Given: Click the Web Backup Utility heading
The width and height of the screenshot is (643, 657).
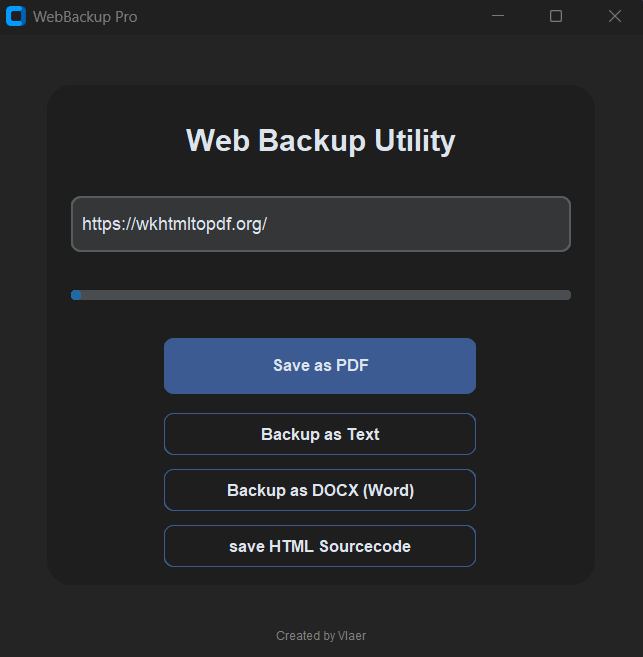Looking at the screenshot, I should click(321, 141).
